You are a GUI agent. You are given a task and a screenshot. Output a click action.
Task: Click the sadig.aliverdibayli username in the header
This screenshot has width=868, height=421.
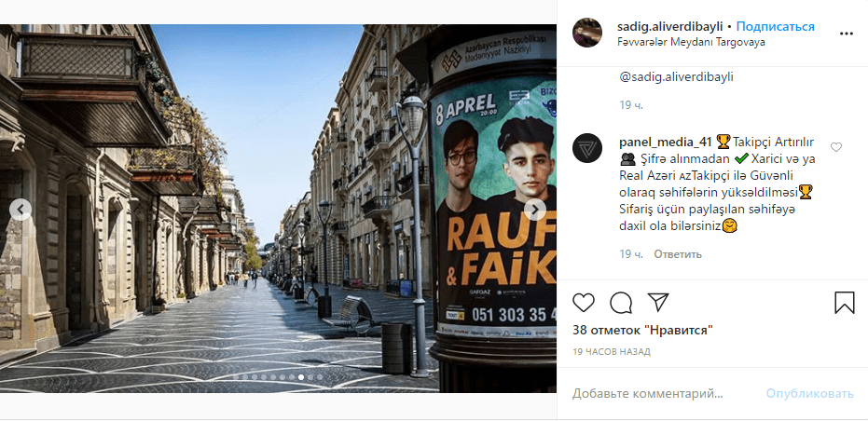pyautogui.click(x=669, y=26)
